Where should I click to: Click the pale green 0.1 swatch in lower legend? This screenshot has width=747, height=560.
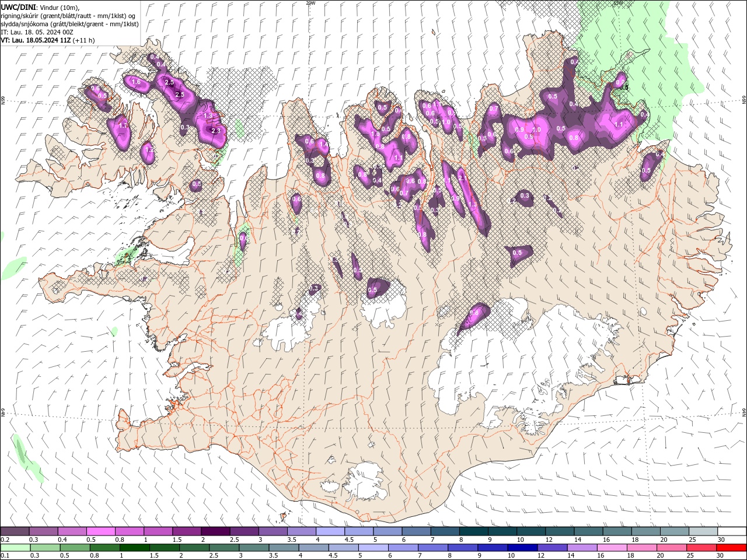coord(16,547)
